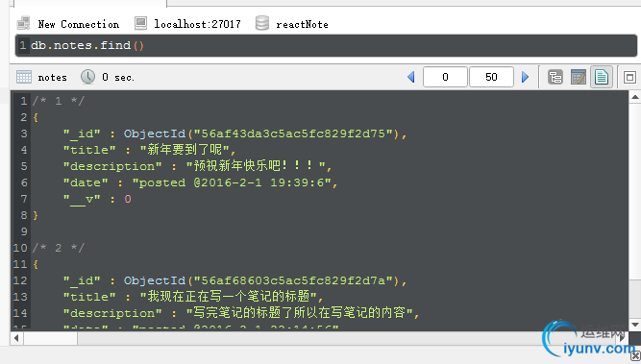Click the db.notes.find() query editor
This screenshot has width=641, height=364.
coord(326,45)
